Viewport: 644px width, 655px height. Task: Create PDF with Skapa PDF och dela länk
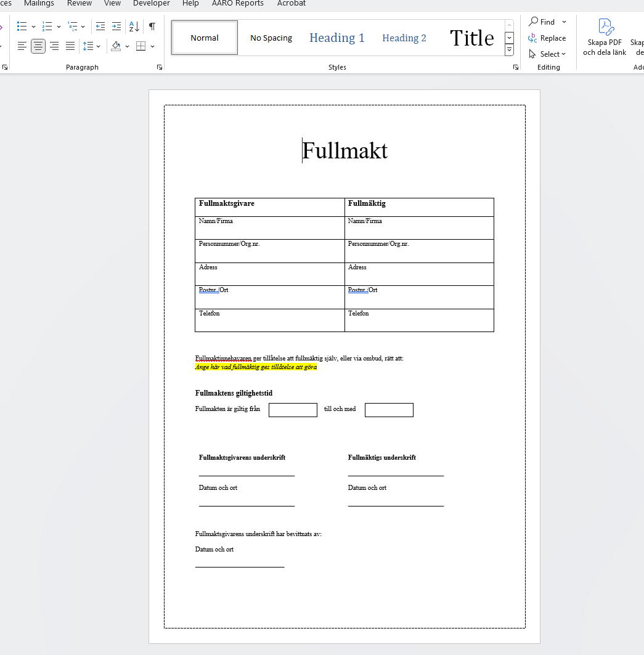[x=604, y=37]
